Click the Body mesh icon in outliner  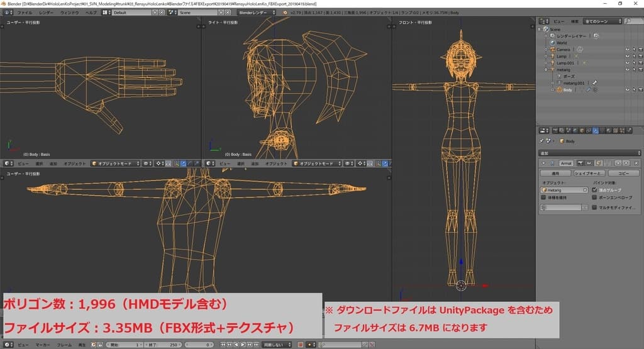tap(558, 90)
